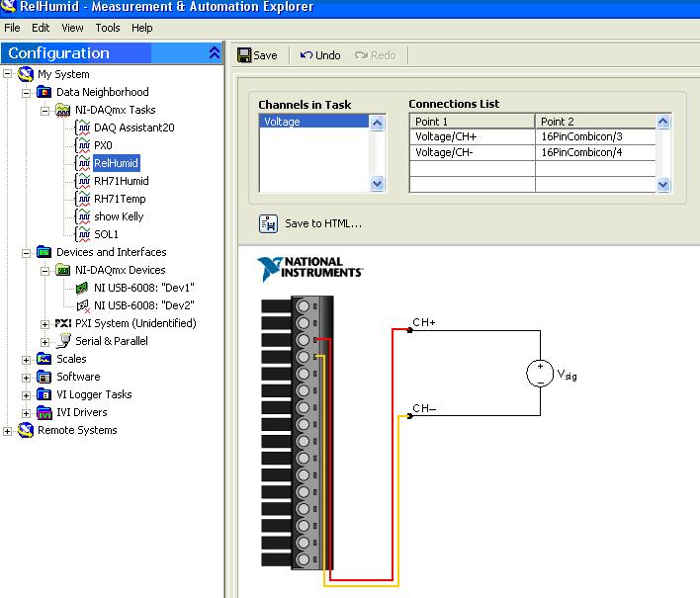Open the Tools menu
The width and height of the screenshot is (700, 598).
108,28
